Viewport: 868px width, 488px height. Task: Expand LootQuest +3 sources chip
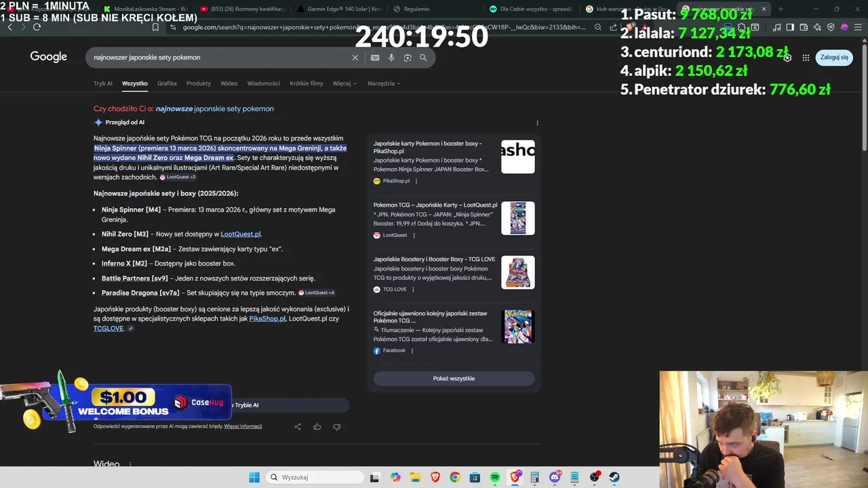(178, 177)
